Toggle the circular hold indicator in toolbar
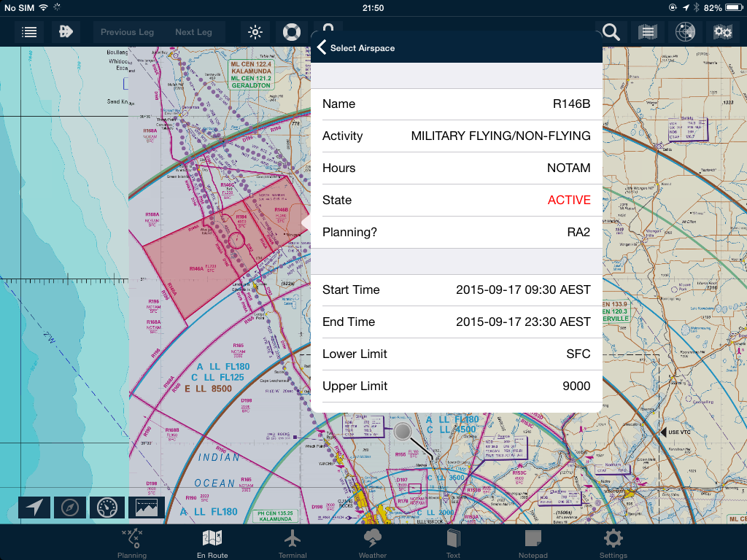Image resolution: width=747 pixels, height=560 pixels. [291, 32]
